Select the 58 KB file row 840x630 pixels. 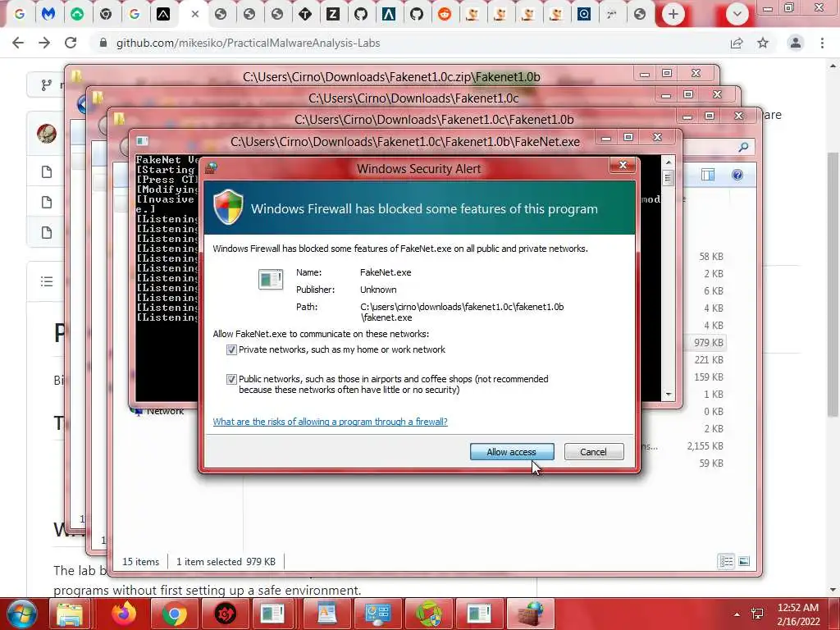click(711, 256)
